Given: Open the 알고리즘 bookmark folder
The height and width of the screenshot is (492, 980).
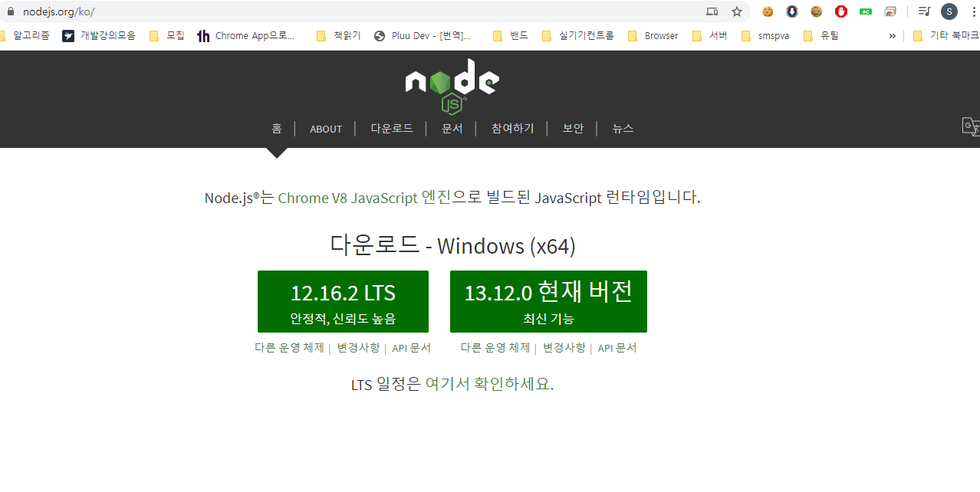Looking at the screenshot, I should point(25,35).
